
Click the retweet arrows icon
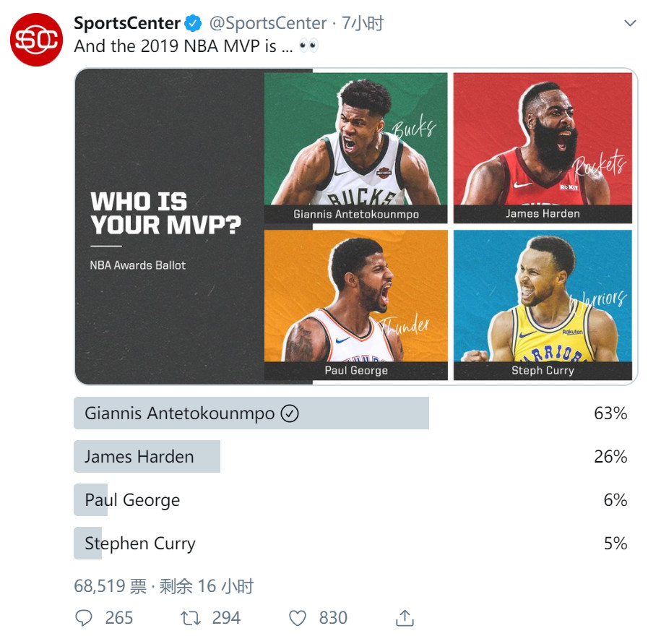coord(191,618)
